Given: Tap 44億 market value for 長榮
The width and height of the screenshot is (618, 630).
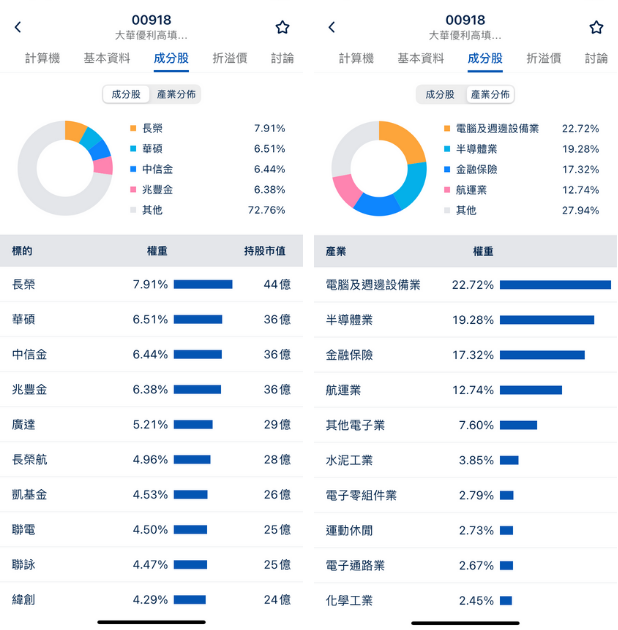Looking at the screenshot, I should tap(277, 284).
